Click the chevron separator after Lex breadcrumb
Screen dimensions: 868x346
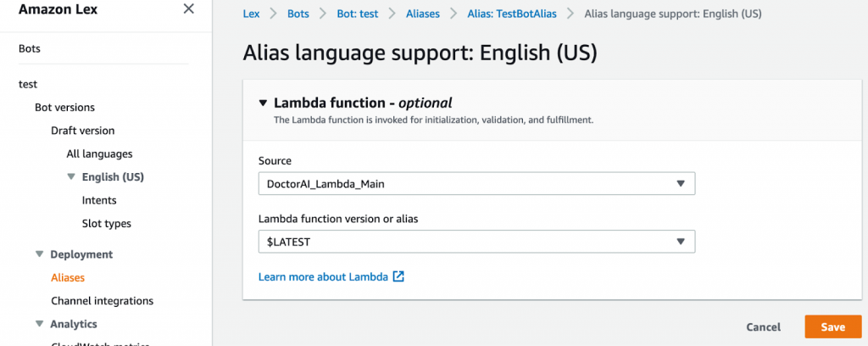273,14
